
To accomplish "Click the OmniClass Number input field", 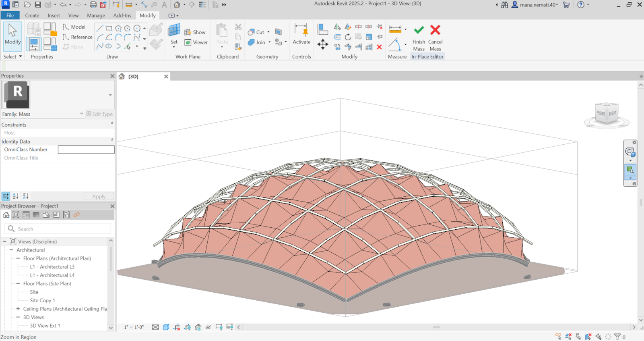I will (86, 150).
